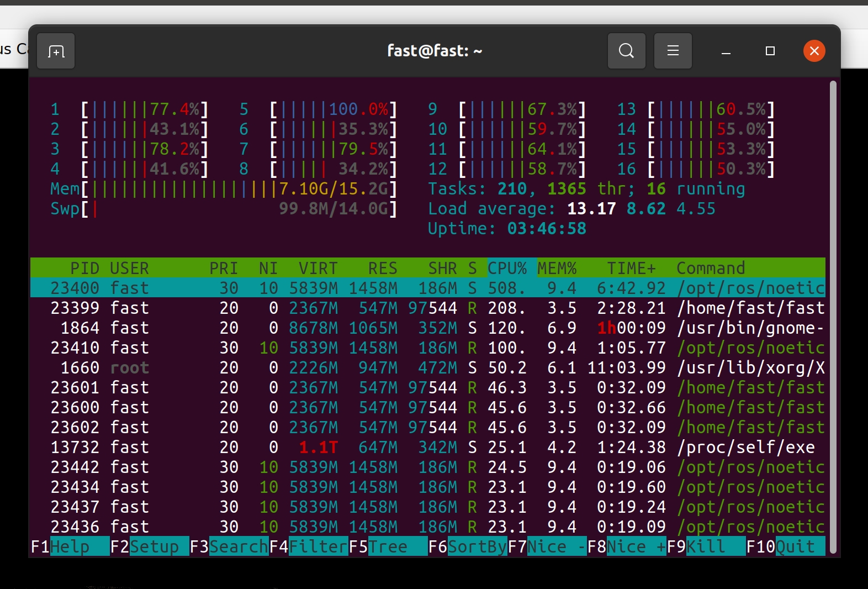This screenshot has width=868, height=589.
Task: Click the 11:03.99 TIME+ value
Action: point(626,367)
